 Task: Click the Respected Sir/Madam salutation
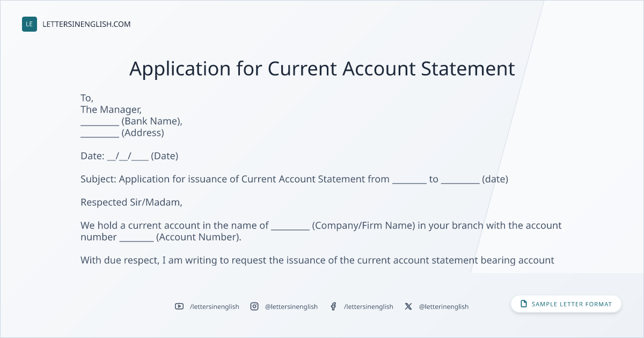(x=131, y=203)
